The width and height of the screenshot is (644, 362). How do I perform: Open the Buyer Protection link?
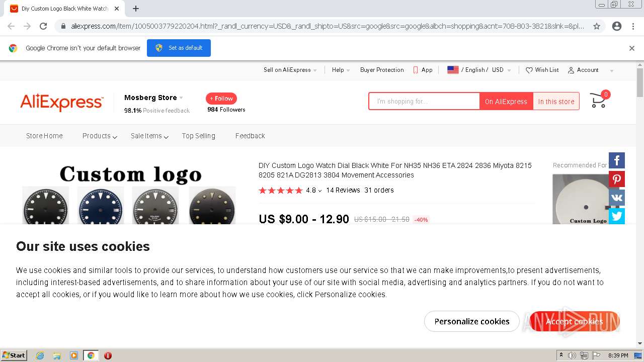(382, 70)
